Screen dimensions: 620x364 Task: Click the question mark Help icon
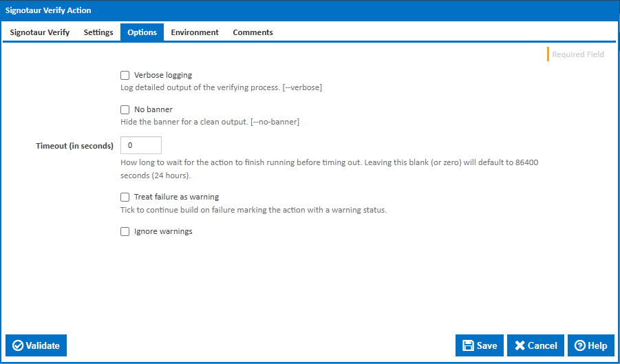coord(580,345)
